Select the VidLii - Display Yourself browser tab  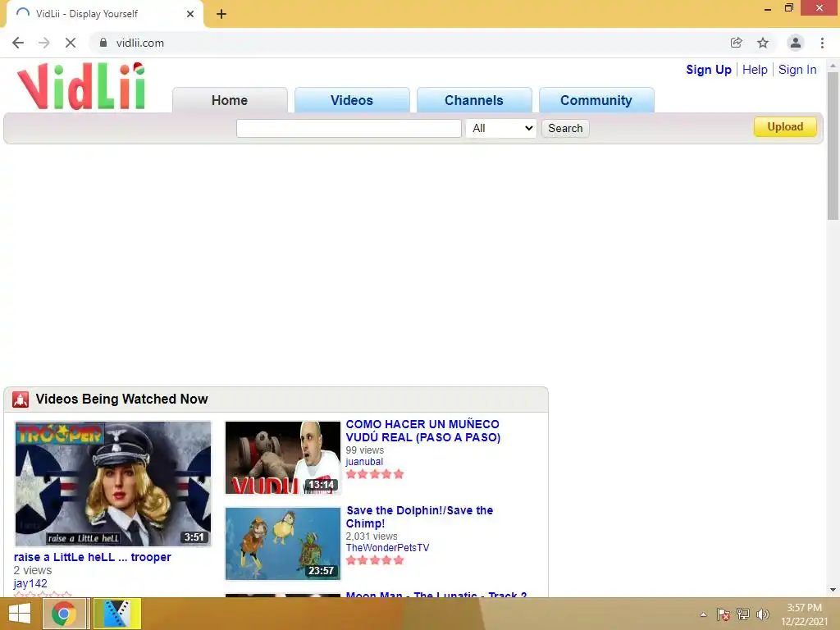tap(104, 14)
